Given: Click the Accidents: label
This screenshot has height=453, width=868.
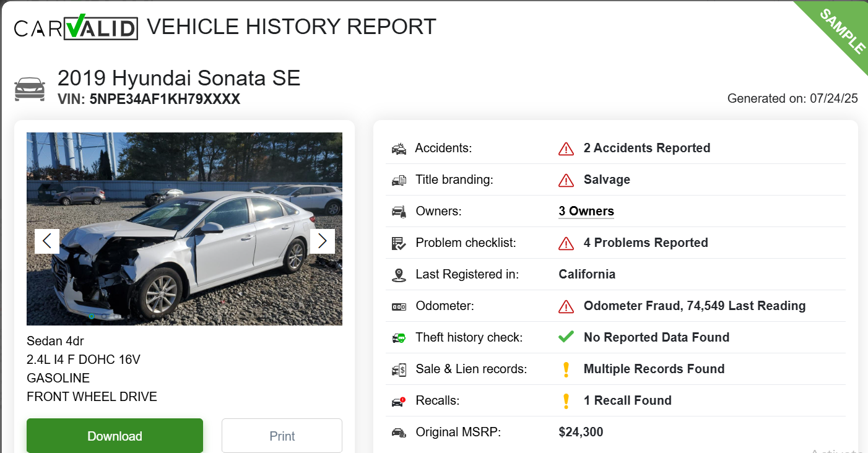Looking at the screenshot, I should tap(443, 148).
